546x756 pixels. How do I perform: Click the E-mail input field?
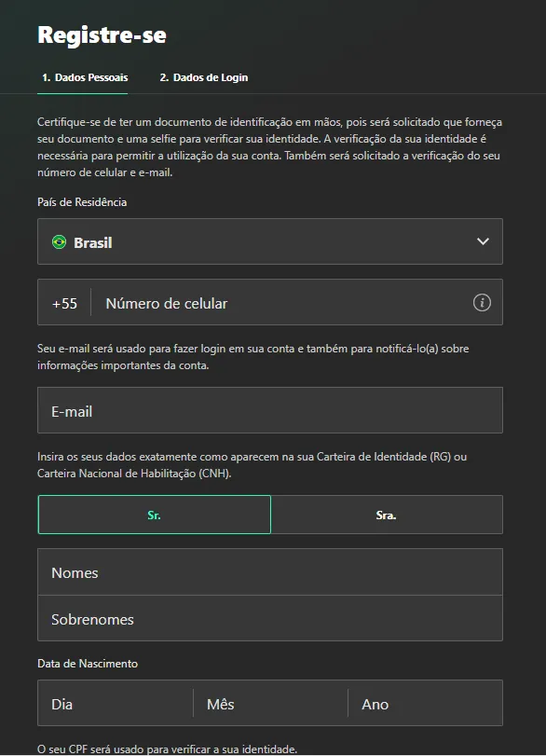pyautogui.click(x=270, y=410)
